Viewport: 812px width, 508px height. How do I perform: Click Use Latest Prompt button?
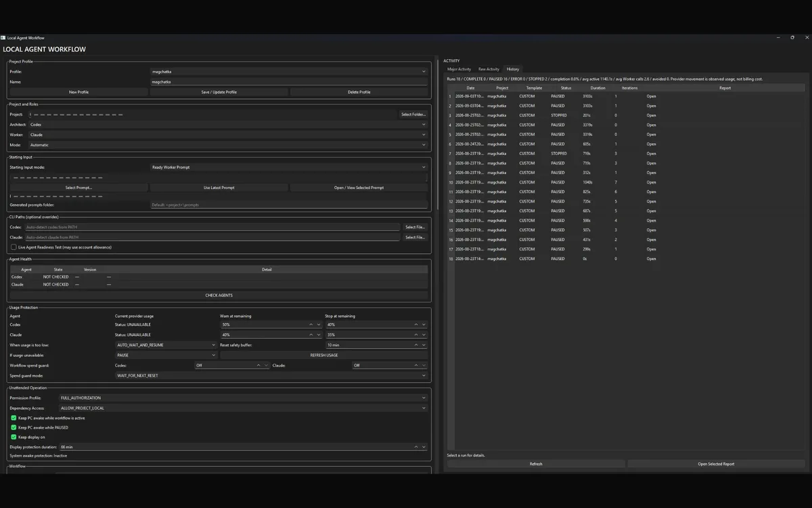click(219, 188)
